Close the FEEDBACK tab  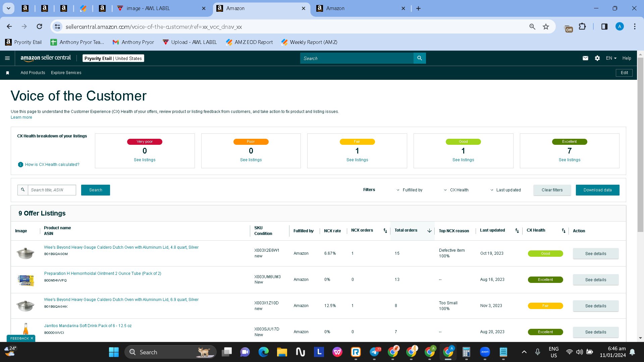tap(32, 339)
